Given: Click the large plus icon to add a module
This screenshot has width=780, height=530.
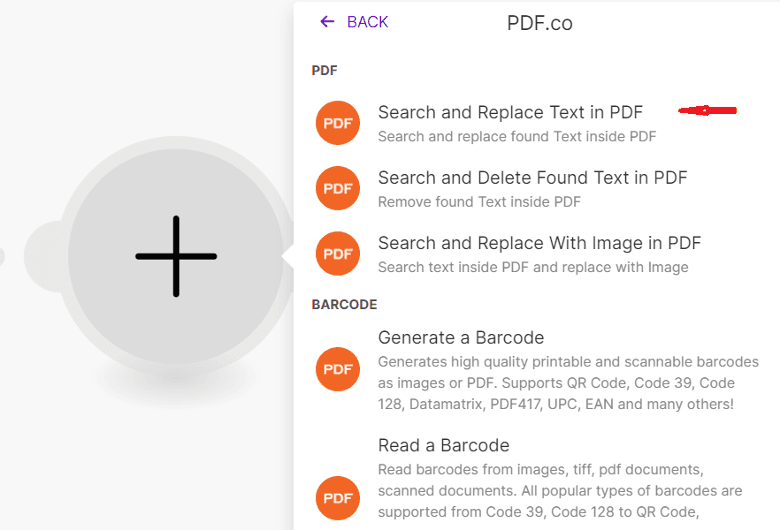Looking at the screenshot, I should click(176, 256).
